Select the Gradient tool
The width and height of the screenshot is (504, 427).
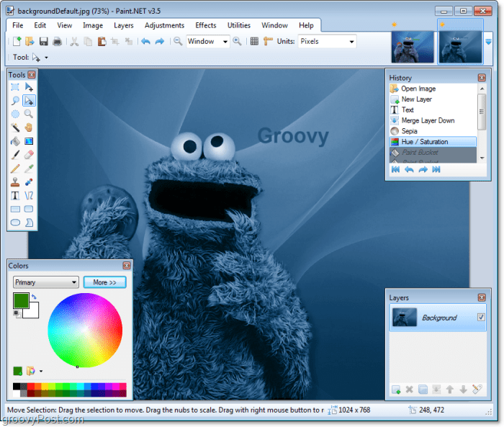click(x=29, y=141)
